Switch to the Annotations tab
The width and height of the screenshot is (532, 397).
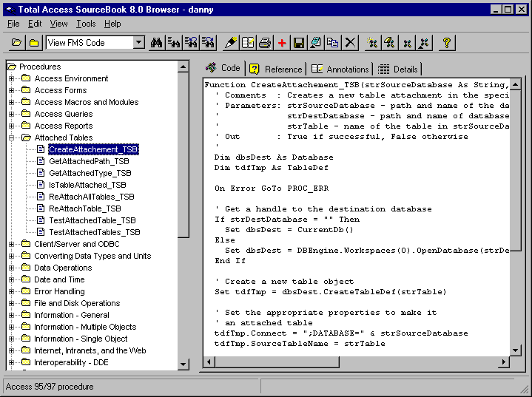tap(340, 69)
